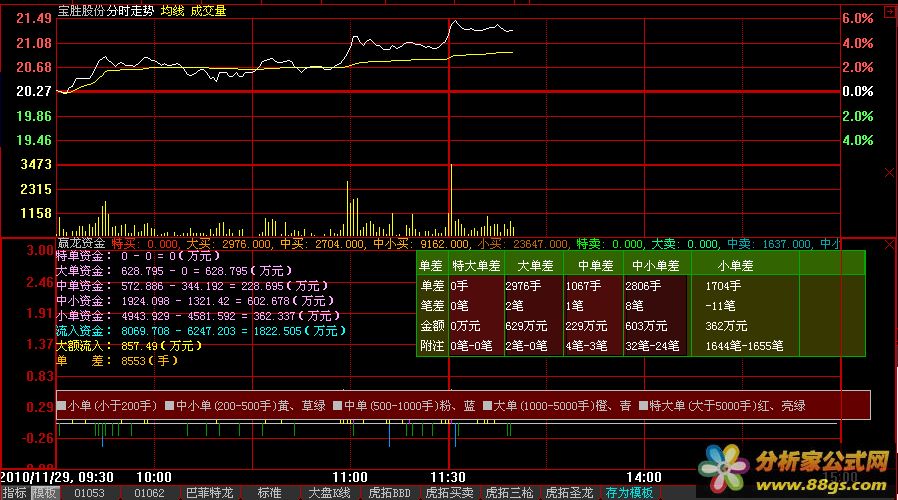Screen dimensions: 898x500
Task: Click the white 20.27 baseline price
Action: [x=34, y=91]
